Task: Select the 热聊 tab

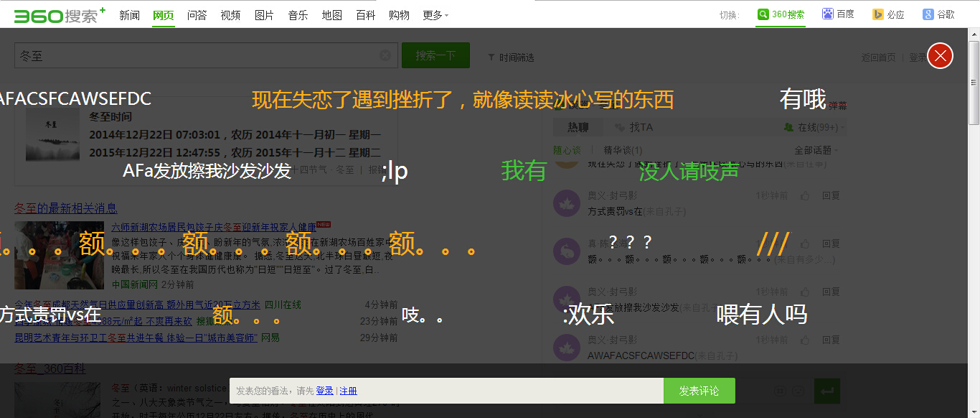Action: pos(578,127)
